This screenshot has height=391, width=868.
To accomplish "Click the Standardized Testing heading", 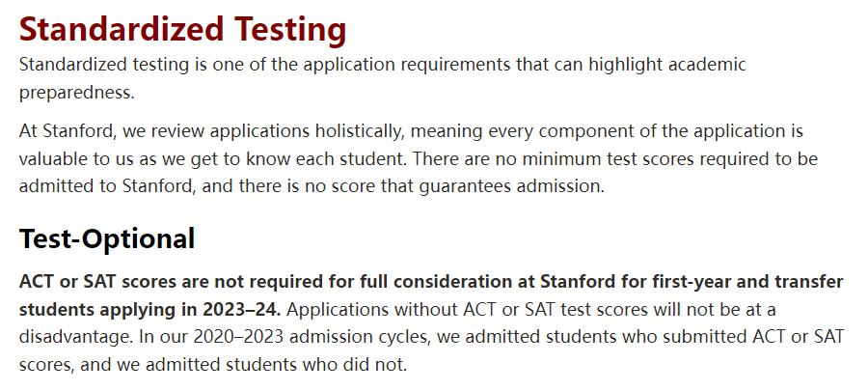I will tap(182, 29).
